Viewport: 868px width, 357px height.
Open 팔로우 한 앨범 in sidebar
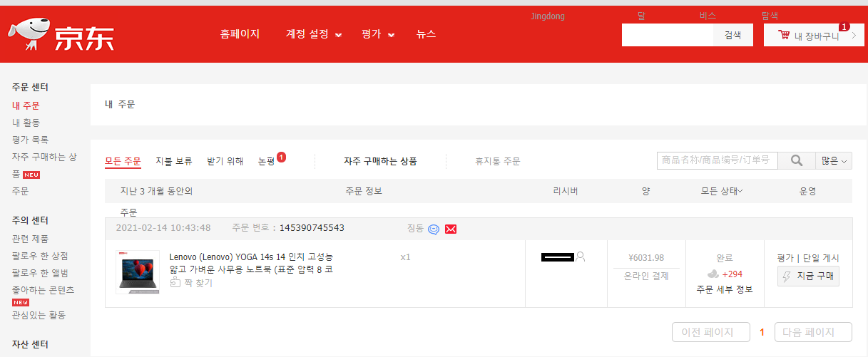click(x=40, y=273)
